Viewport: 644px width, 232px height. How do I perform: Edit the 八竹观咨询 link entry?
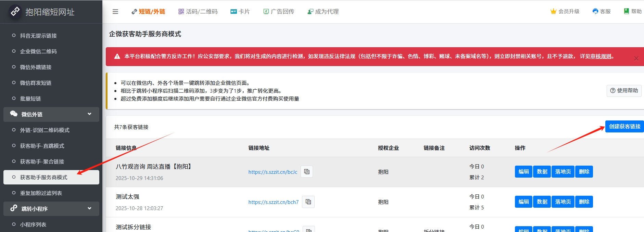tap(523, 172)
